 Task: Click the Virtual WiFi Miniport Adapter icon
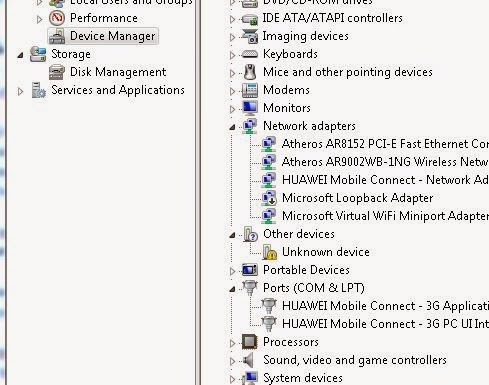(x=269, y=216)
